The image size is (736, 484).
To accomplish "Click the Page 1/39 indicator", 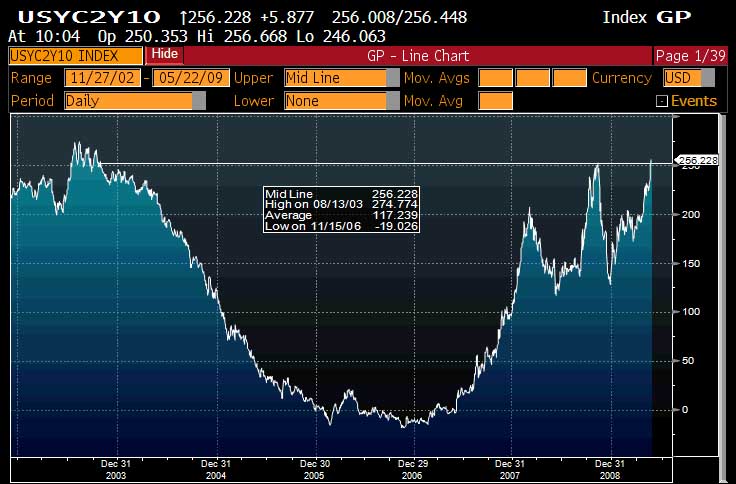I will coord(690,56).
